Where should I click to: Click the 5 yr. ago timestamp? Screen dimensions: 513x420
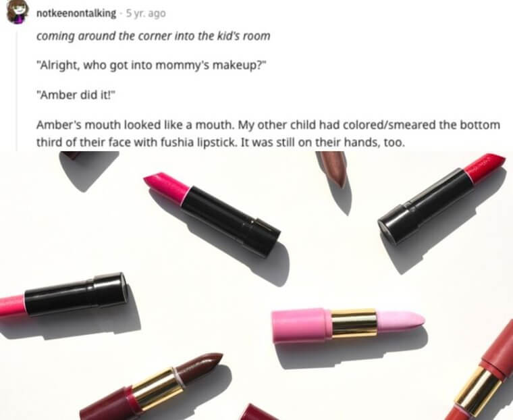[x=146, y=14]
